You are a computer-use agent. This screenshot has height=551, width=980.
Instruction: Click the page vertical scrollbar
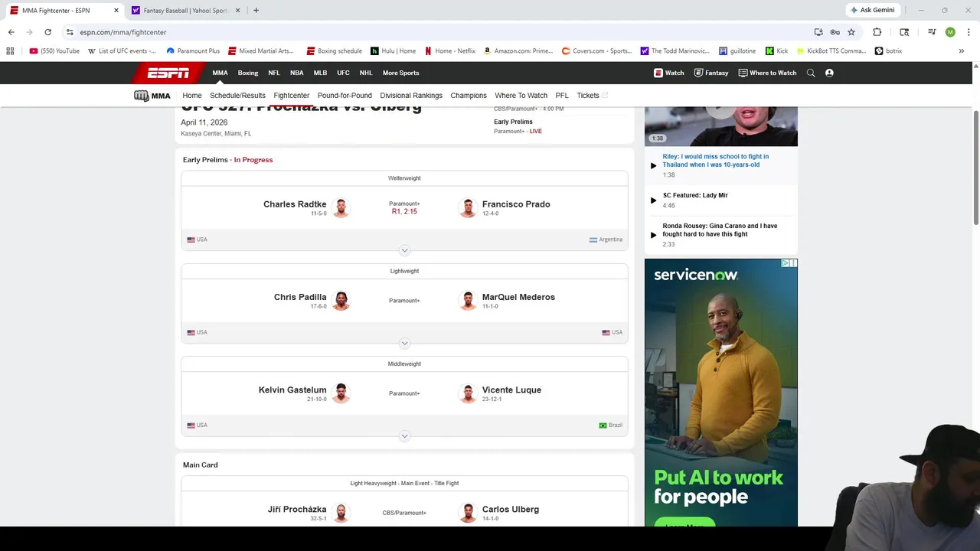pos(976,168)
